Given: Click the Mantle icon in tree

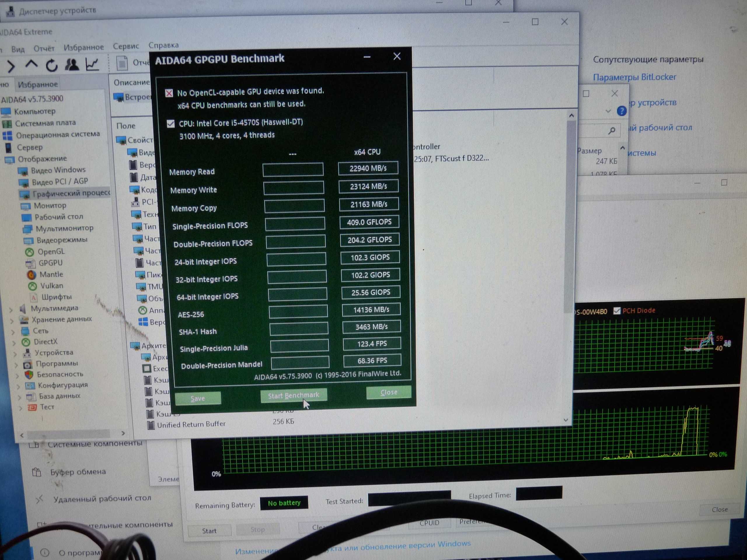Looking at the screenshot, I should click(x=32, y=275).
